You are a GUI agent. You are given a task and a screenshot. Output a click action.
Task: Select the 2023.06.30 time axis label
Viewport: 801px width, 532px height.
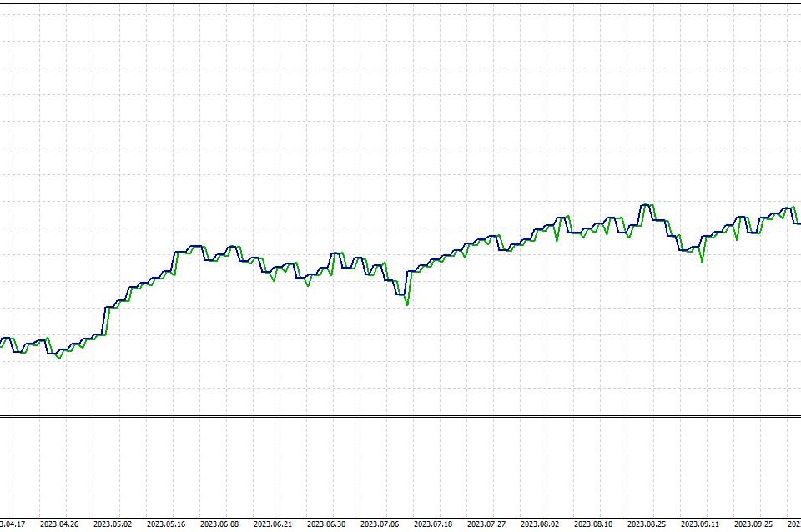pyautogui.click(x=326, y=524)
